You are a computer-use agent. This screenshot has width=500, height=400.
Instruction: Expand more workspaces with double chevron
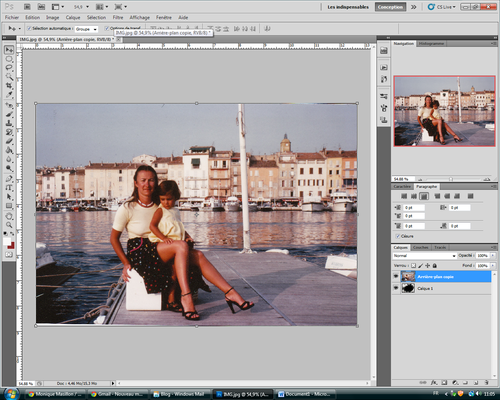[x=414, y=7]
